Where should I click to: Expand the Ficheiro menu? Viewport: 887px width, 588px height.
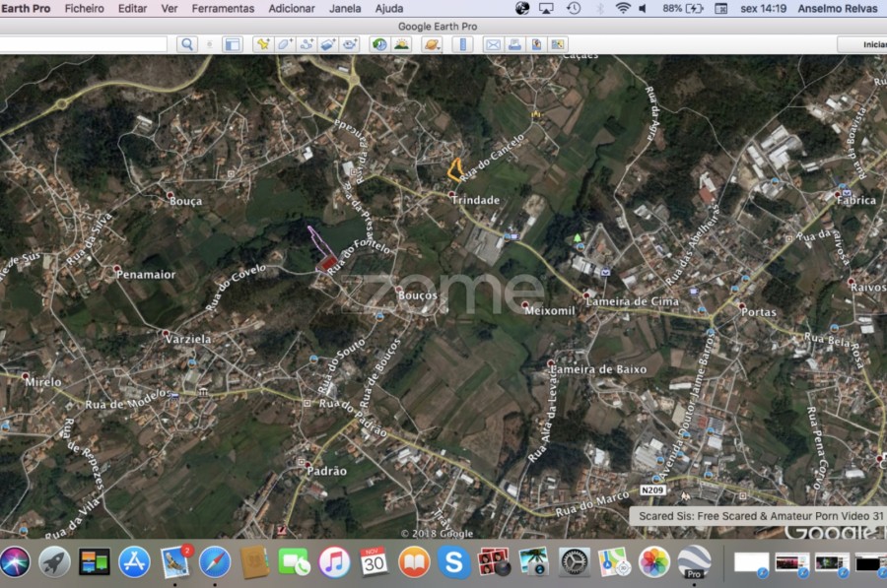(84, 8)
